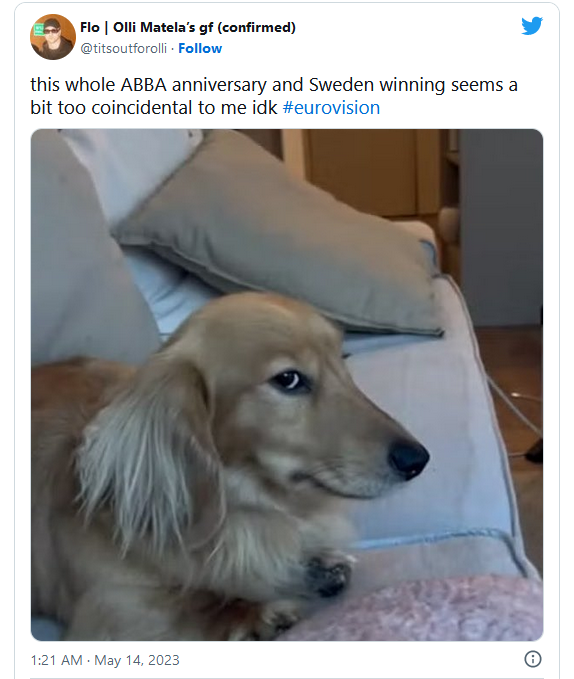
Task: Click the word coincidental in tweet text
Action: [x=142, y=107]
